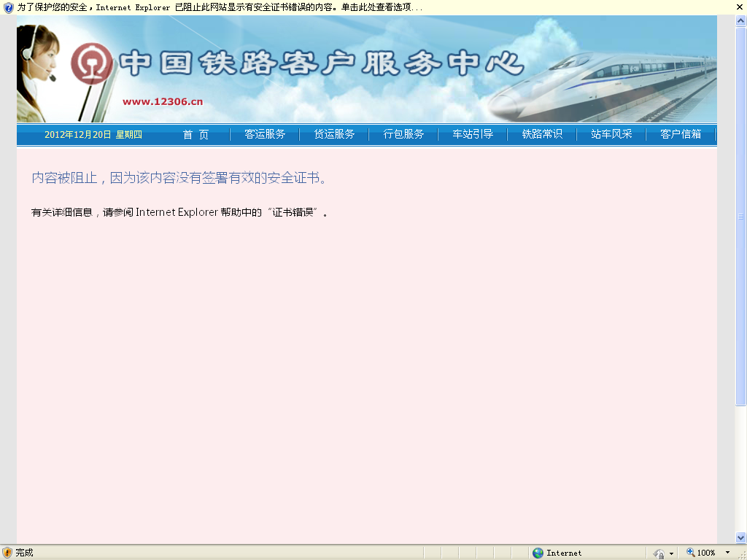This screenshot has height=560, width=747.
Task: Open the 客运服务 navigation item
Action: pyautogui.click(x=265, y=134)
